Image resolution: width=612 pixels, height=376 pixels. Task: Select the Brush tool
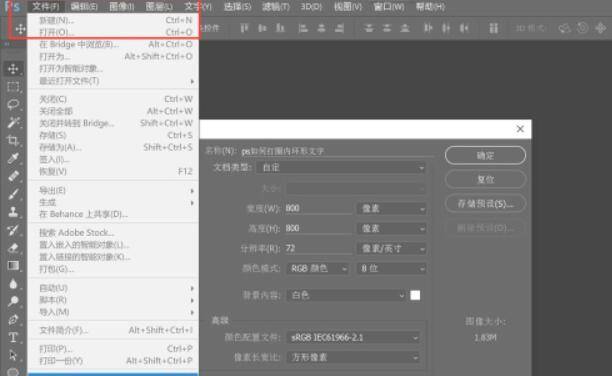[x=13, y=194]
